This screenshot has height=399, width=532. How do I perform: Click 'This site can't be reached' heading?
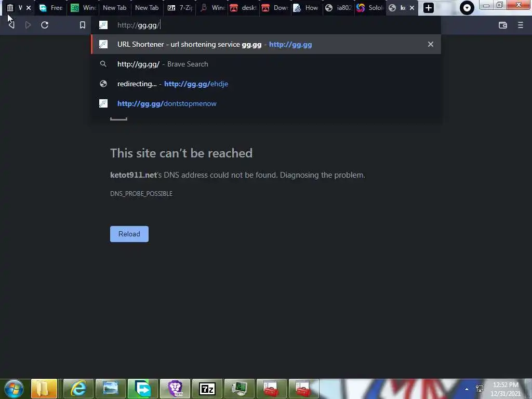coord(181,153)
